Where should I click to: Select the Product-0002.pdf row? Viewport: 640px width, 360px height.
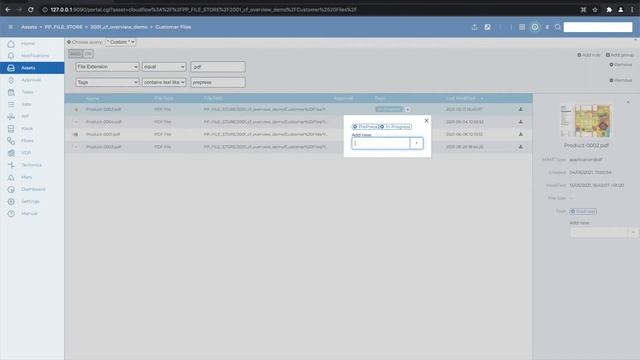(x=298, y=109)
